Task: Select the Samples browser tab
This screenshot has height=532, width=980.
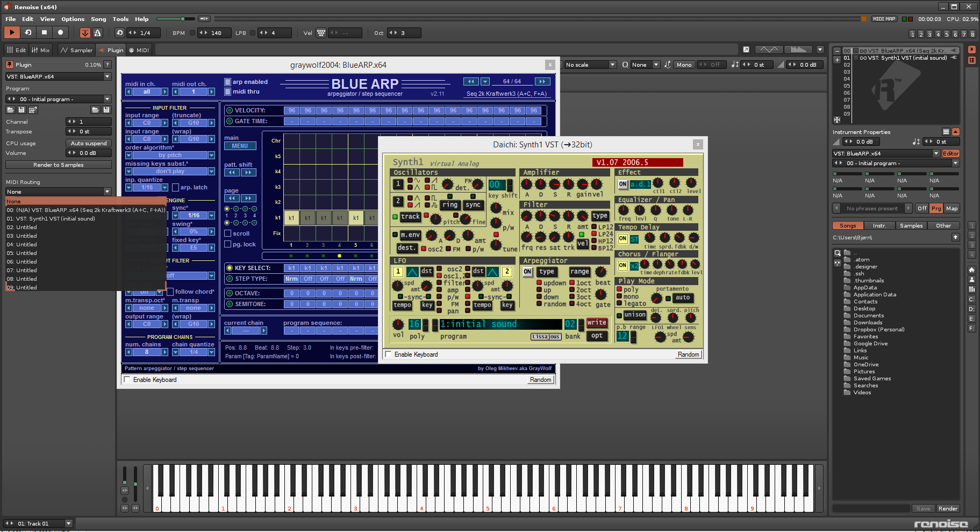Action: 911,225
